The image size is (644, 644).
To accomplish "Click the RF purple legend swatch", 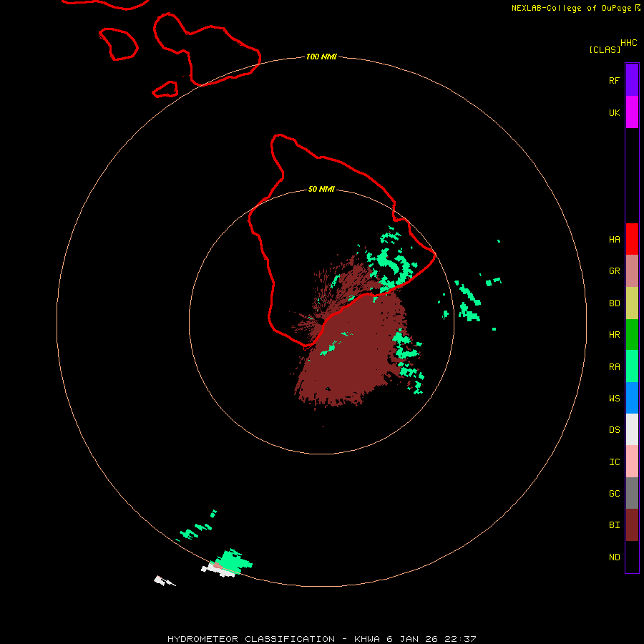I will [x=632, y=80].
